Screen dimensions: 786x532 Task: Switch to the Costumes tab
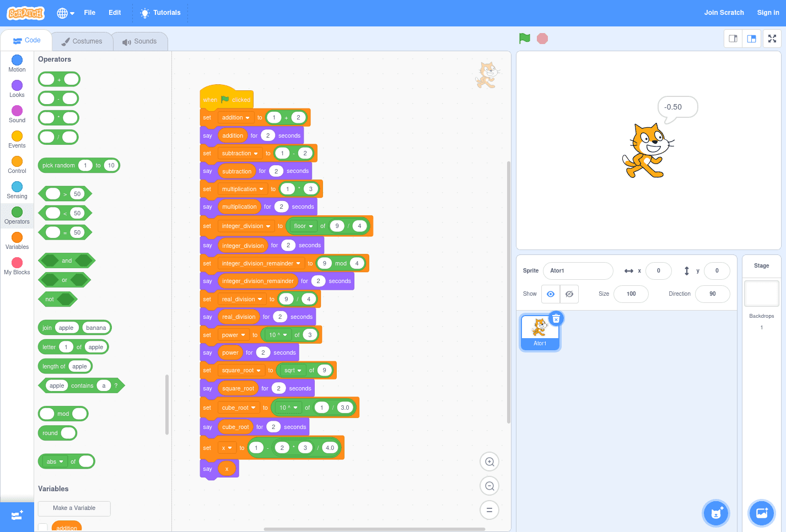coord(82,41)
